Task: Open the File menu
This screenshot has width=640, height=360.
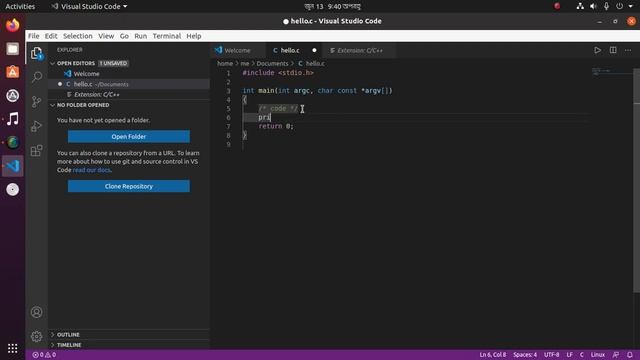Action: [x=33, y=36]
